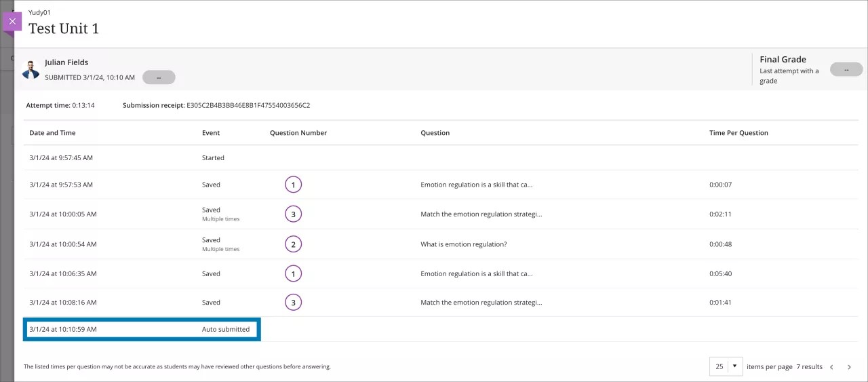Click the Event column header
868x382 pixels.
tap(211, 133)
